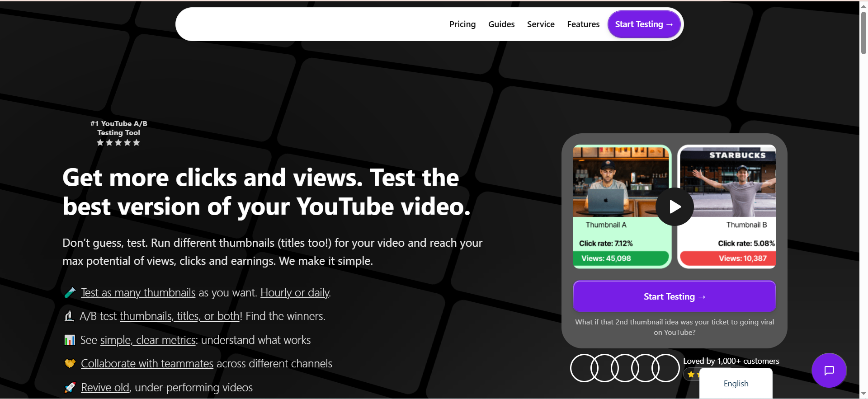Open the English language selector
The width and height of the screenshot is (868, 399).
pos(736,383)
